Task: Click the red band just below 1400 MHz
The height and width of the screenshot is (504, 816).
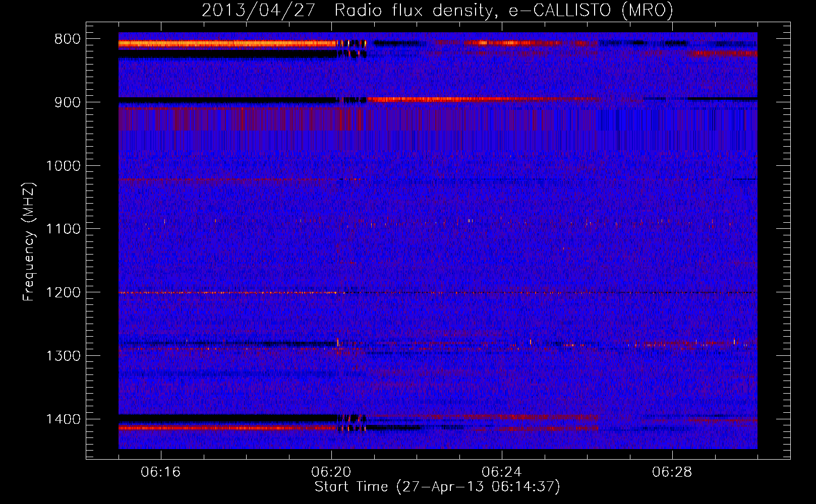Action: (x=227, y=428)
